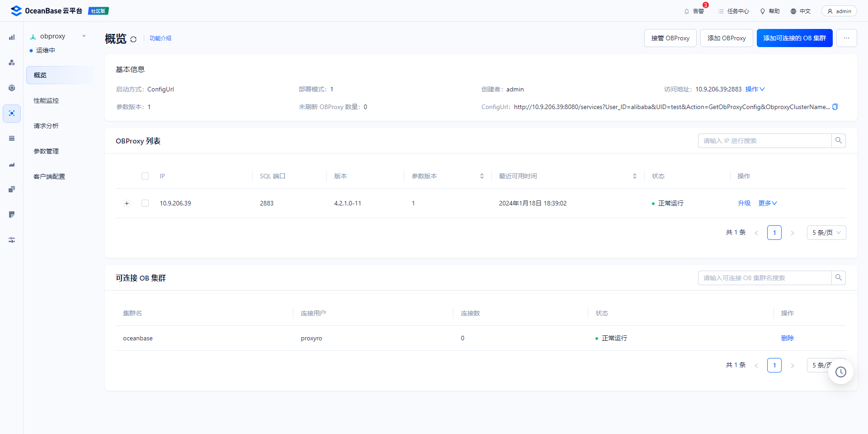Go to previous page in OBProxy list

tap(756, 233)
